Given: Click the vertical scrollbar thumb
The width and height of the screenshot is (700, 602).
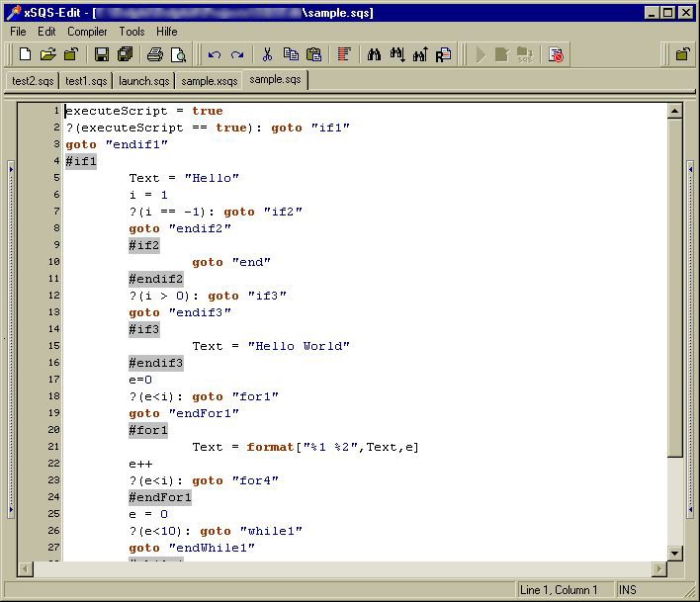Looking at the screenshot, I should click(675, 288).
